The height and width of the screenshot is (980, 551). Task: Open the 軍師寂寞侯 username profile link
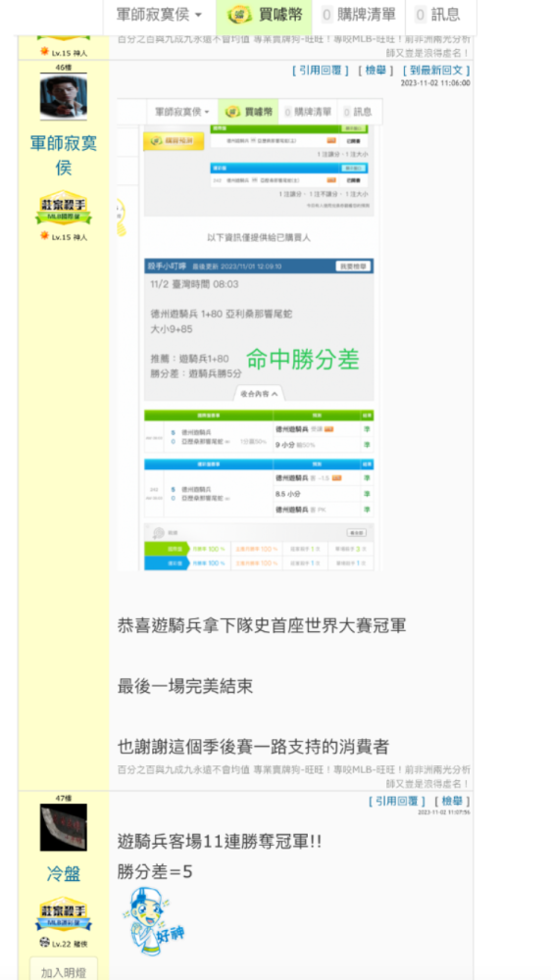click(63, 155)
